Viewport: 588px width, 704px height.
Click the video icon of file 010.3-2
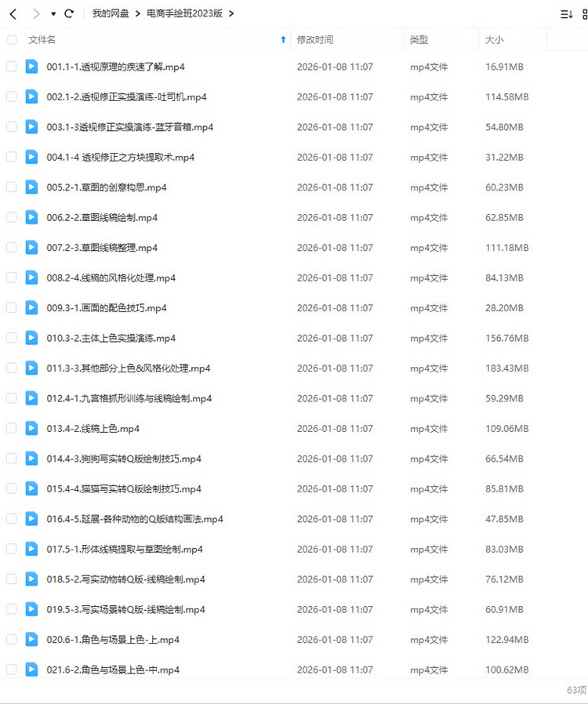pos(31,338)
